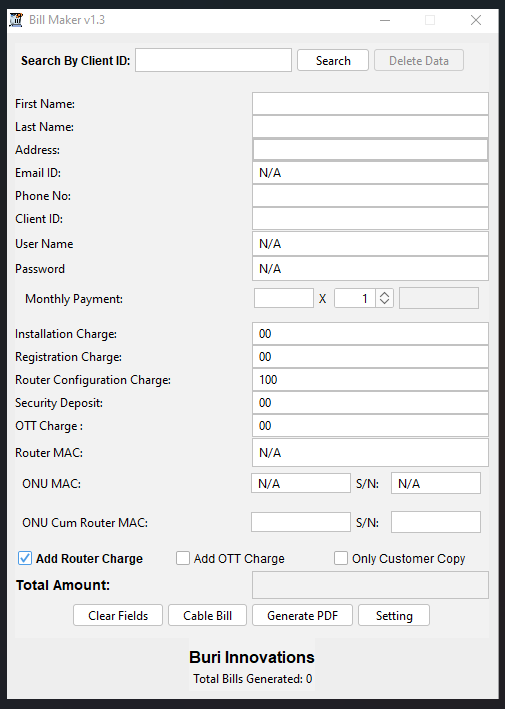Click the Buri Innovations label

tap(252, 657)
